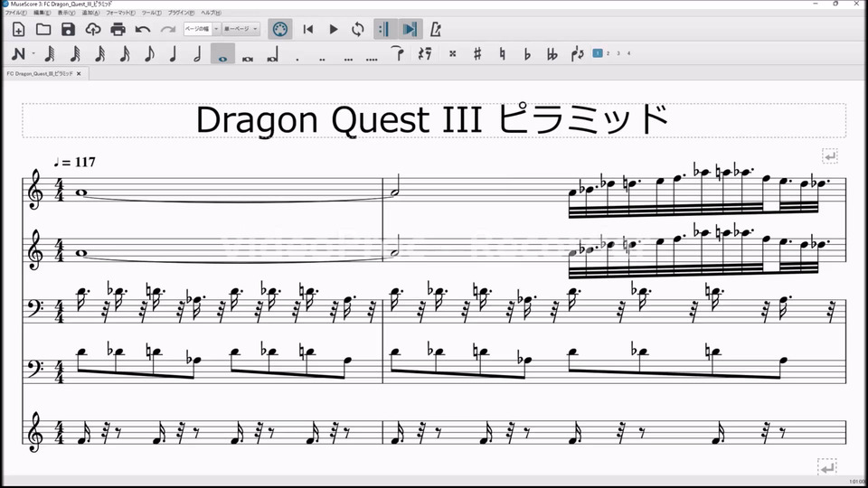Toggle loop playback
Screen dimensions: 868x488
pyautogui.click(x=358, y=29)
